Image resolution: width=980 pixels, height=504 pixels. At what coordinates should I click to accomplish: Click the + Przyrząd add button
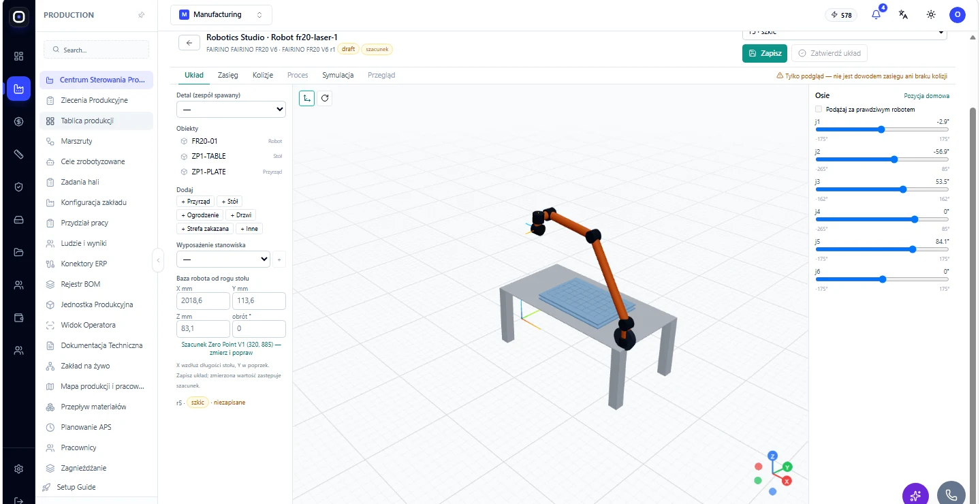click(196, 202)
